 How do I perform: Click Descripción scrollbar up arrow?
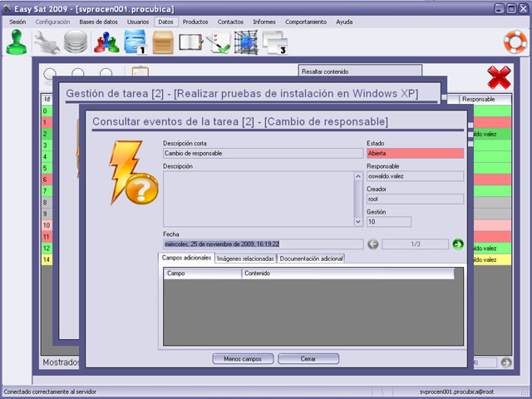coord(358,176)
